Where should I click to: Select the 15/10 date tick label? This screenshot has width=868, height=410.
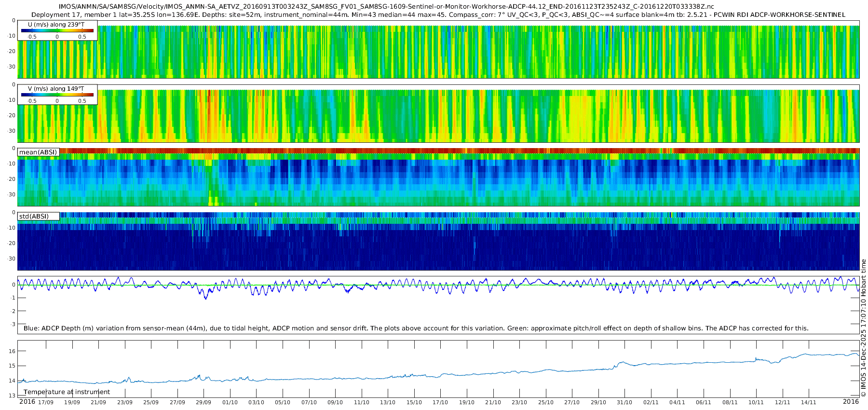[414, 402]
